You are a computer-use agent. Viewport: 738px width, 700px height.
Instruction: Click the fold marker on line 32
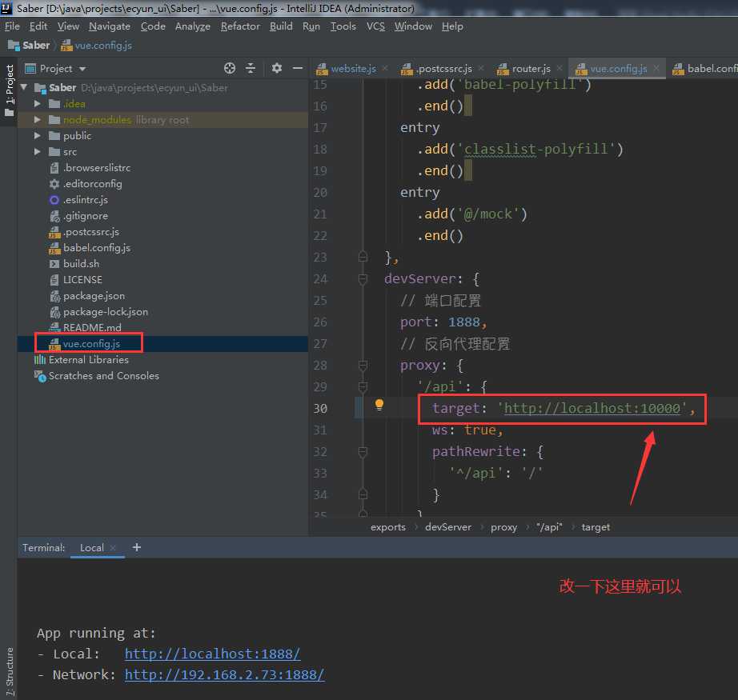tap(363, 452)
